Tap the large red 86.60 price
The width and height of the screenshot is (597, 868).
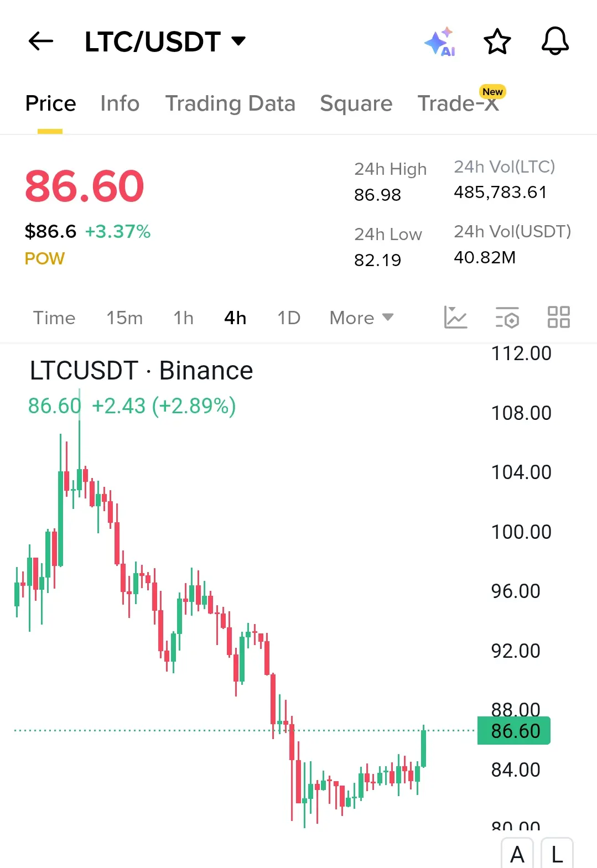85,186
